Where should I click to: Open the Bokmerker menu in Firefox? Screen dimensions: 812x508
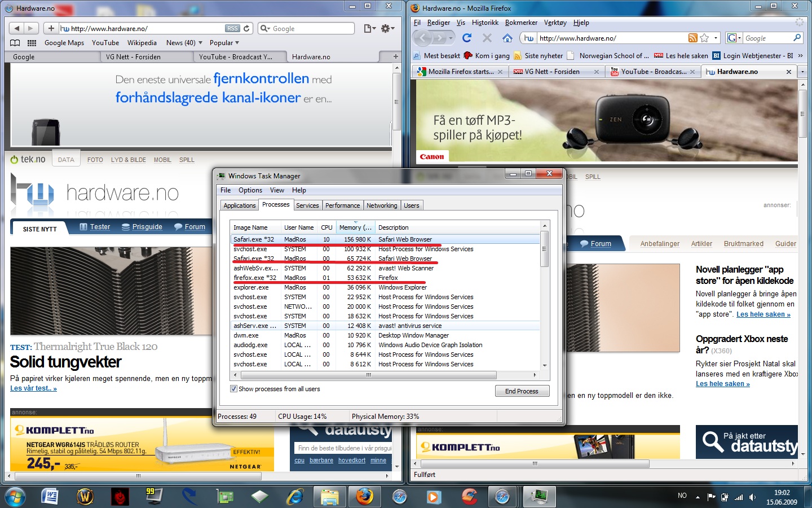click(x=521, y=23)
